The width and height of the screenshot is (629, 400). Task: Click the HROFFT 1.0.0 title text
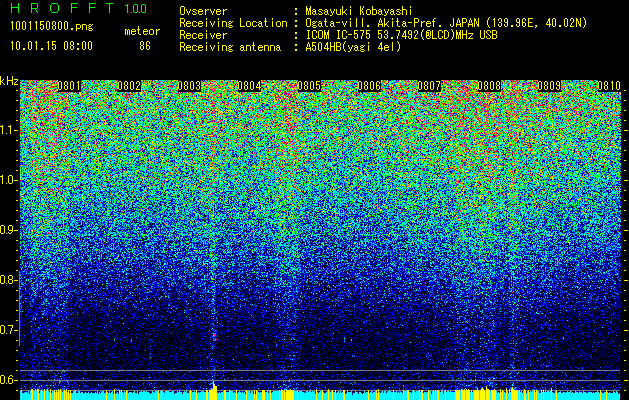click(79, 8)
